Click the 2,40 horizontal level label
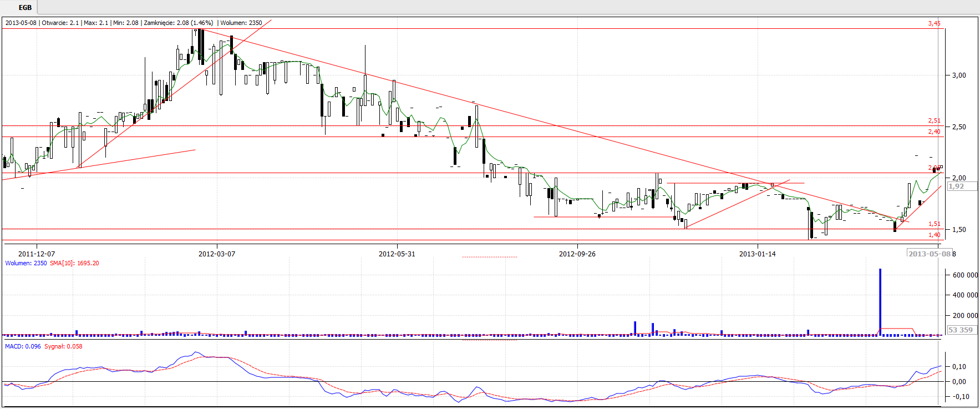This screenshot has height=409, width=980. (934, 132)
